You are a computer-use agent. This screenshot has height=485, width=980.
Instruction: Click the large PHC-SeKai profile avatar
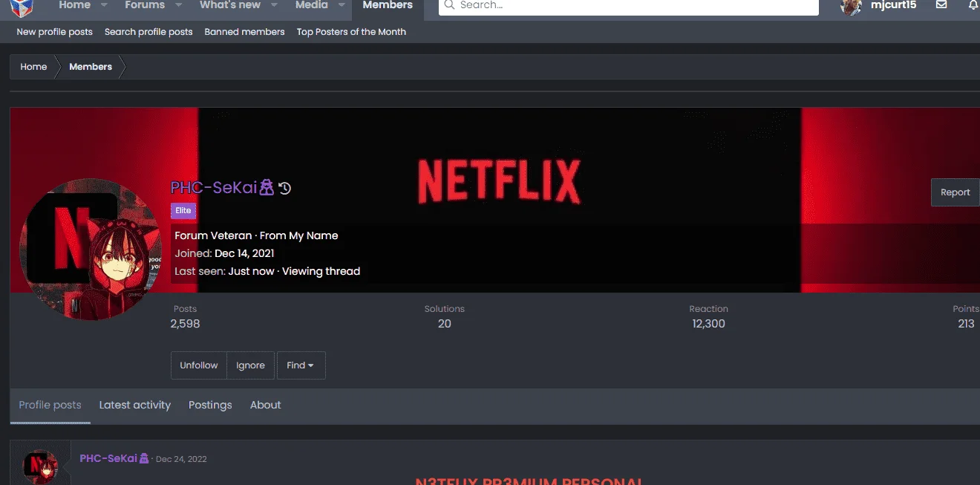[x=92, y=250]
